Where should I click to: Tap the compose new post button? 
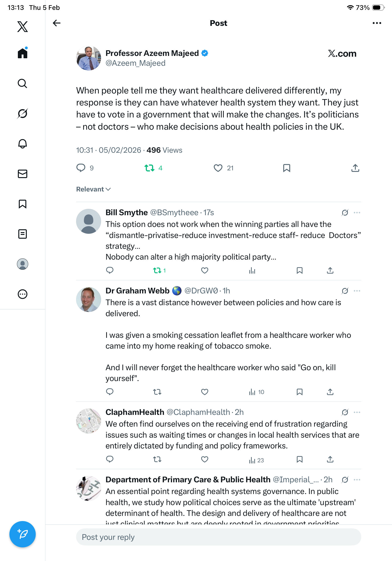click(x=23, y=534)
